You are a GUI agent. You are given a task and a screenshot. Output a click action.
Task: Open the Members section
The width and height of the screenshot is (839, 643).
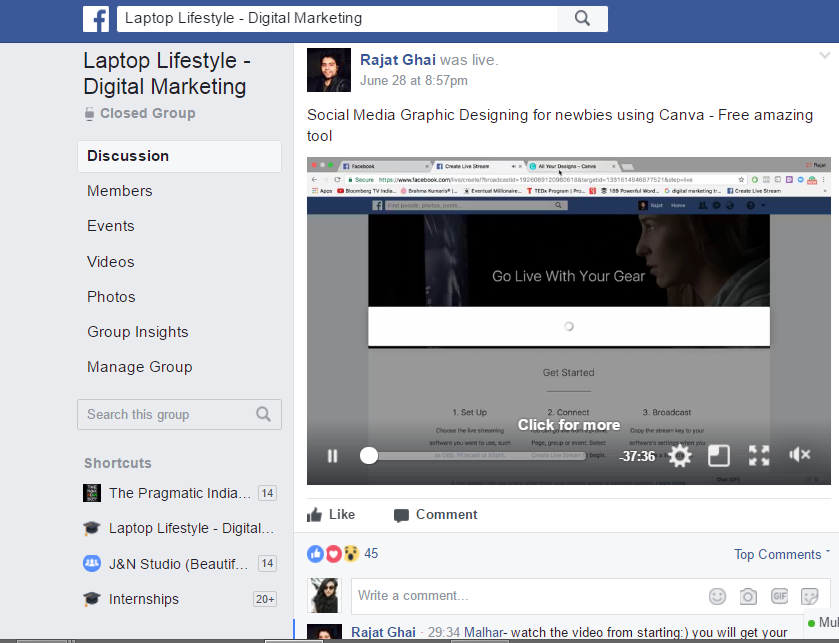coord(120,191)
